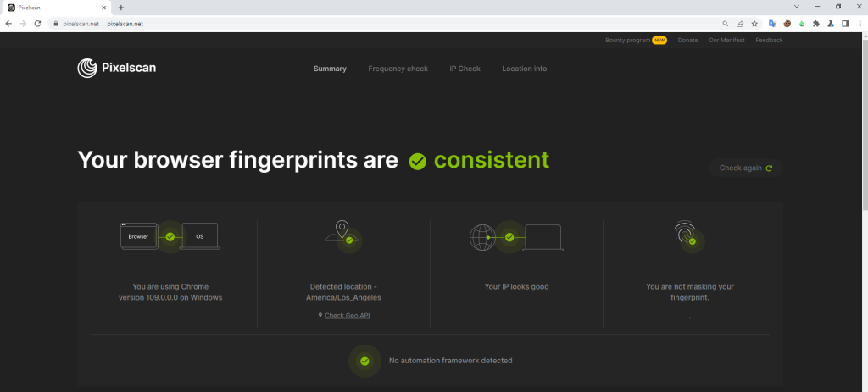
Task: Click the green check next to consistent
Action: point(417,162)
